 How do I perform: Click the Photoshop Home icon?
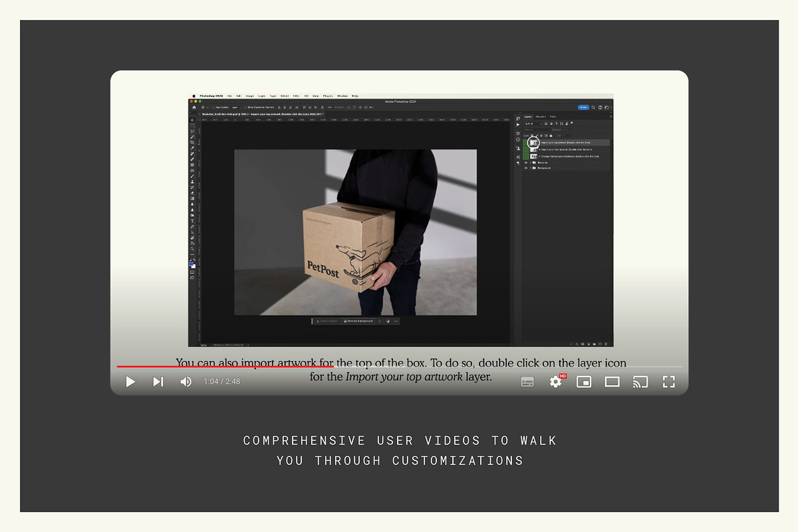click(194, 107)
